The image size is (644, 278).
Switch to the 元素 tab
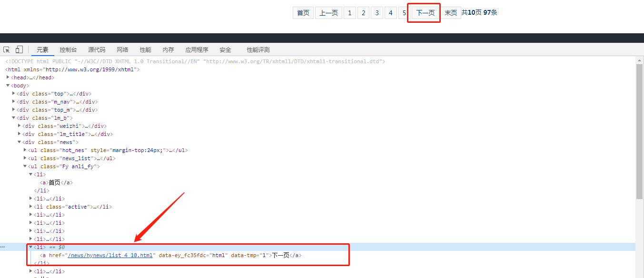pyautogui.click(x=43, y=50)
